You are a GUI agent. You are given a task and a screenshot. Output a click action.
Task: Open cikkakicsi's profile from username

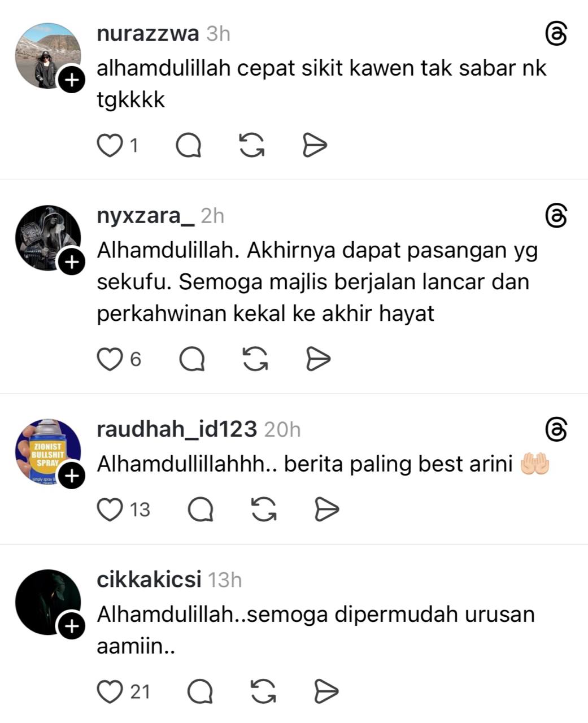point(149,580)
